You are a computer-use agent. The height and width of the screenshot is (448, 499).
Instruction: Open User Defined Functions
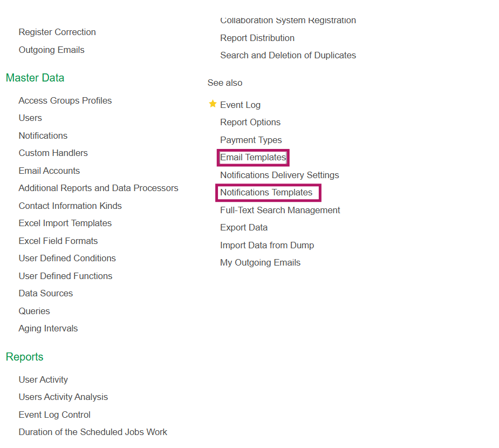point(65,276)
